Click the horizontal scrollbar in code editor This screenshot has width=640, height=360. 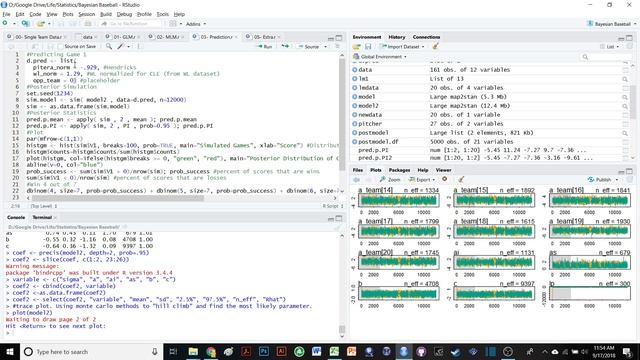(118, 198)
